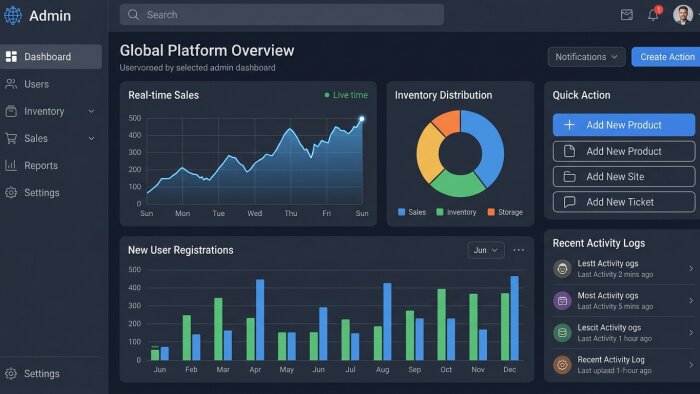The image size is (700, 394).
Task: Click the Dashboard grid icon in sidebar
Action: [x=11, y=57]
